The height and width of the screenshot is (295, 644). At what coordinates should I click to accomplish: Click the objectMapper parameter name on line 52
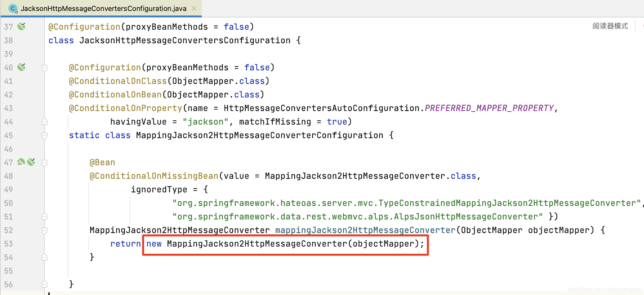pyautogui.click(x=559, y=230)
